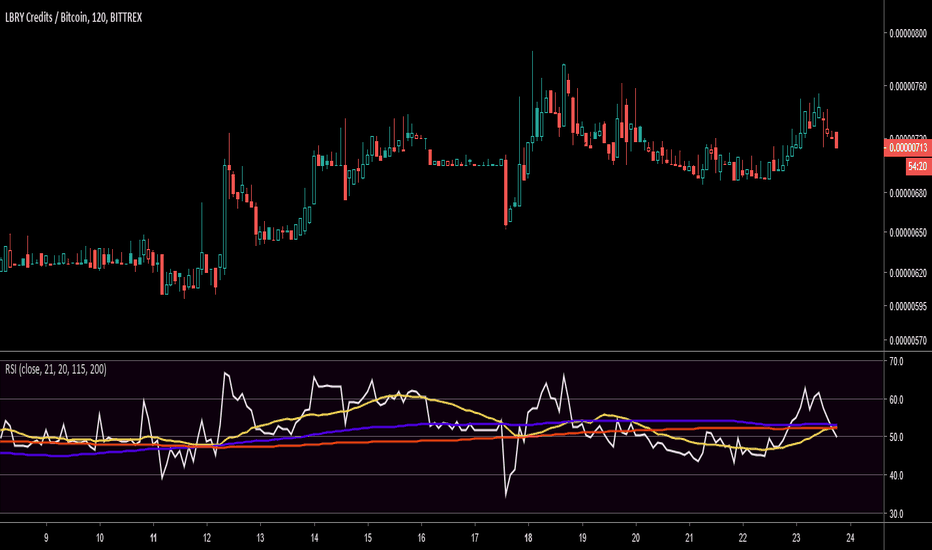Click date 14 on the time axis

pos(314,538)
